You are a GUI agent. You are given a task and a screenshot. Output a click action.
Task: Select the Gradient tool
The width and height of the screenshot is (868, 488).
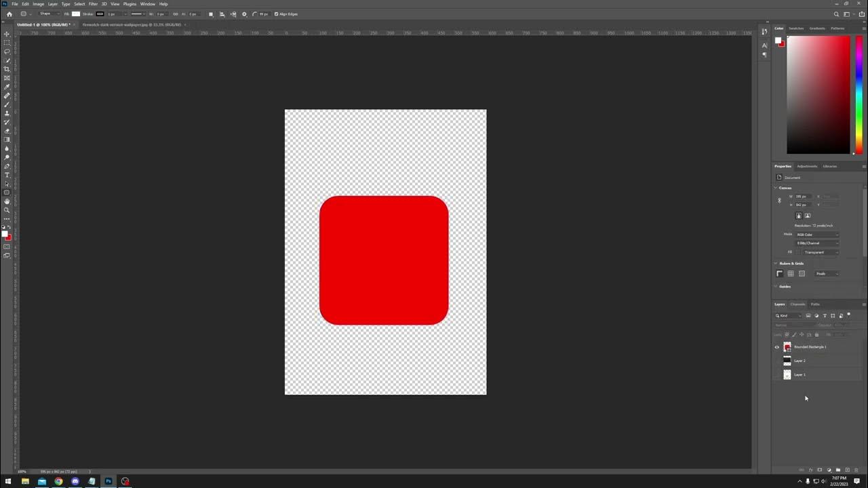[x=7, y=140]
